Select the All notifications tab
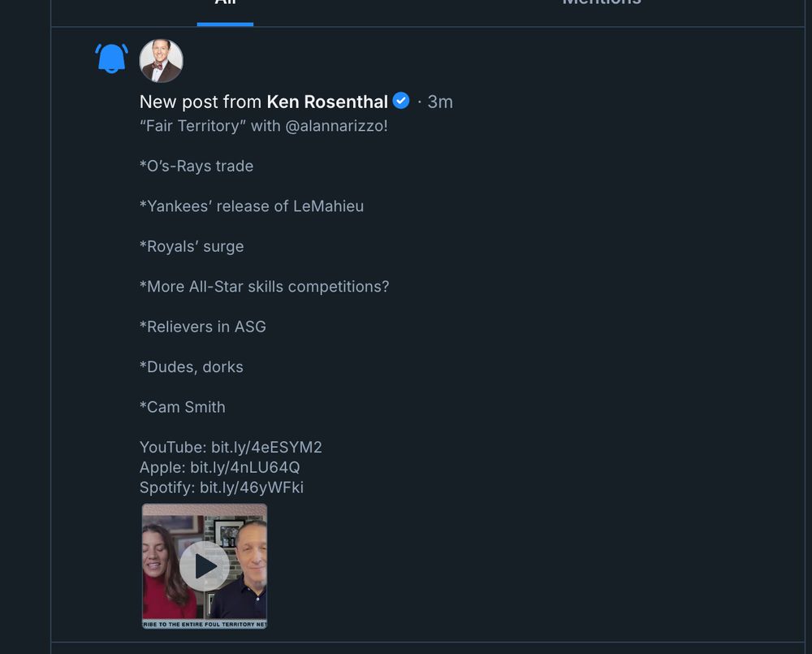 225,4
